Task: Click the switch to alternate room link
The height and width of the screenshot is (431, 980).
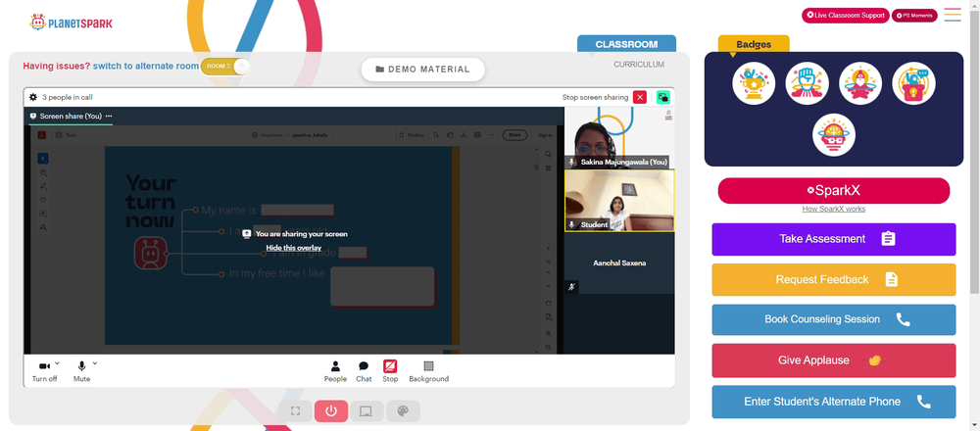Action: point(146,66)
